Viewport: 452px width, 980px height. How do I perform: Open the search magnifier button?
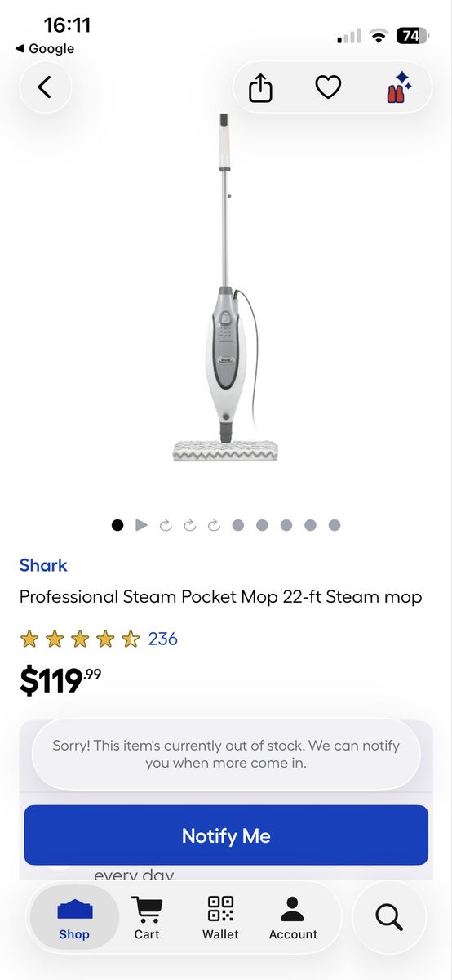[x=389, y=917]
